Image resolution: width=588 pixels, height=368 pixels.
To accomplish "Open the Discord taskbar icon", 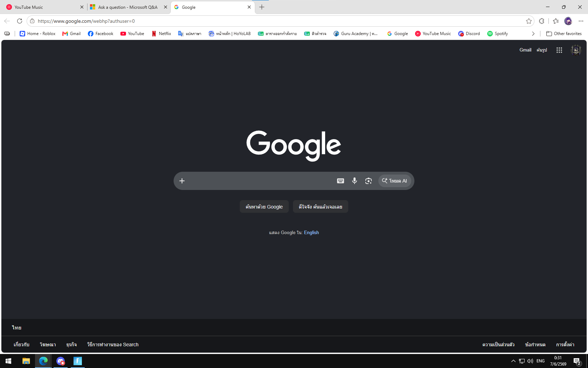I will 61,361.
